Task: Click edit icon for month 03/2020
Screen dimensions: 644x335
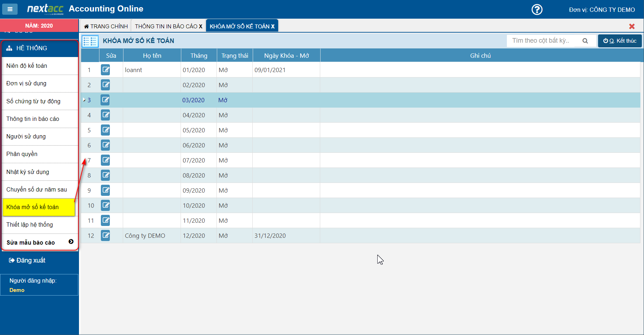Action: point(106,100)
